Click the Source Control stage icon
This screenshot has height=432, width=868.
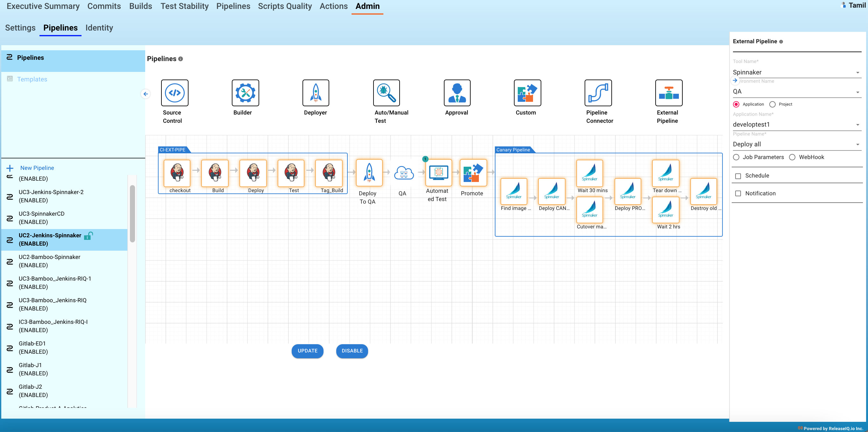click(174, 93)
